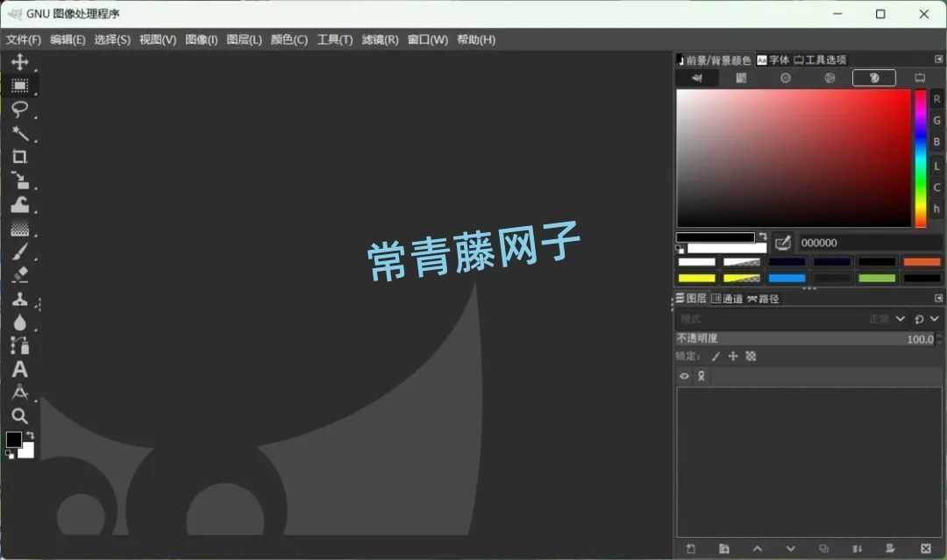The image size is (947, 560).
Task: Click the eye visibility column header
Action: point(684,376)
